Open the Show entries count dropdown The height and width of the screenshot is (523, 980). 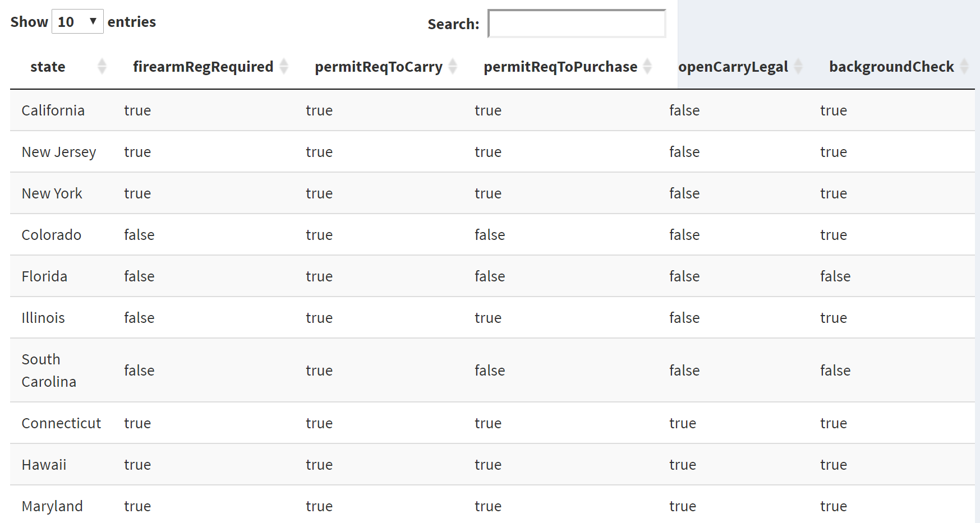coord(77,22)
